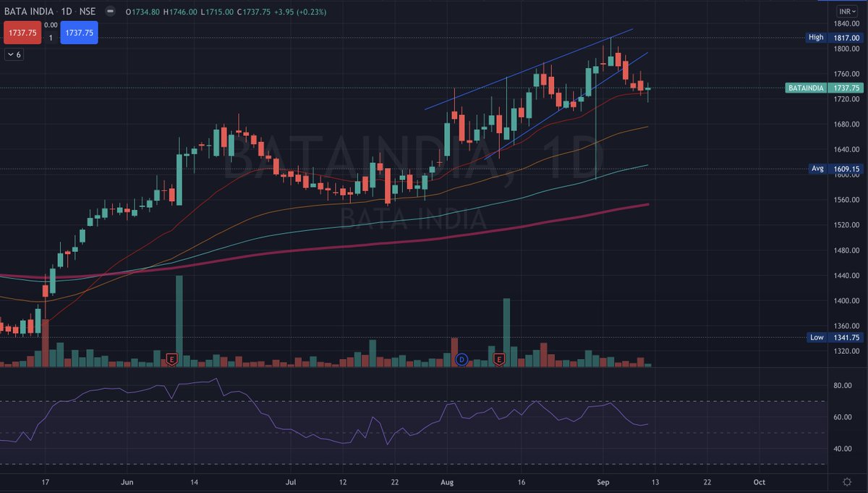Expand the collapsed indicators list labeled 6
The width and height of the screenshot is (868, 493).
14,54
